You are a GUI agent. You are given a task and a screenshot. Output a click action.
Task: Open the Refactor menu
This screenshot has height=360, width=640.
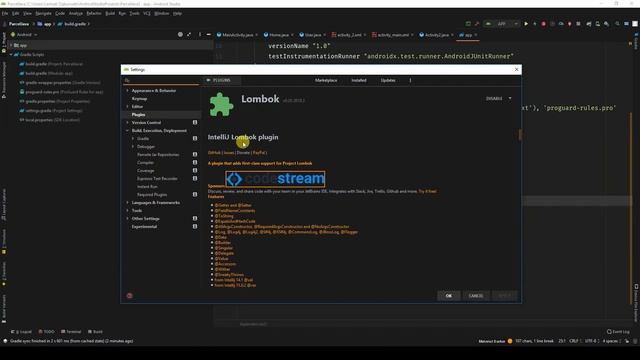click(93, 13)
